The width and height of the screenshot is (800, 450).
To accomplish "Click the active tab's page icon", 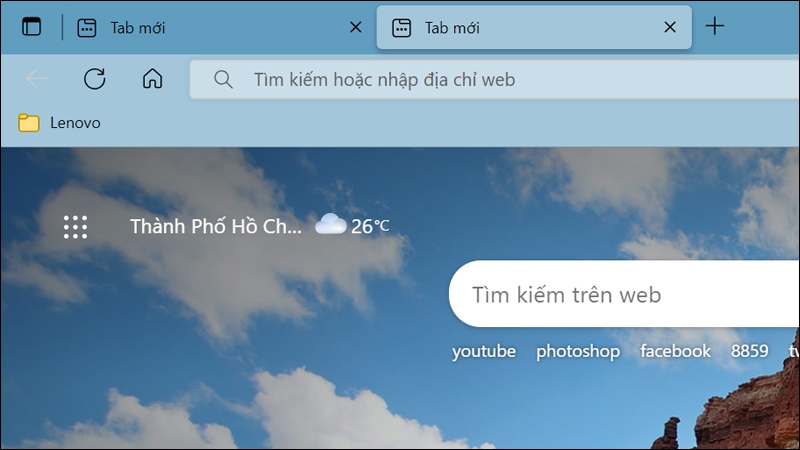I will 402,28.
